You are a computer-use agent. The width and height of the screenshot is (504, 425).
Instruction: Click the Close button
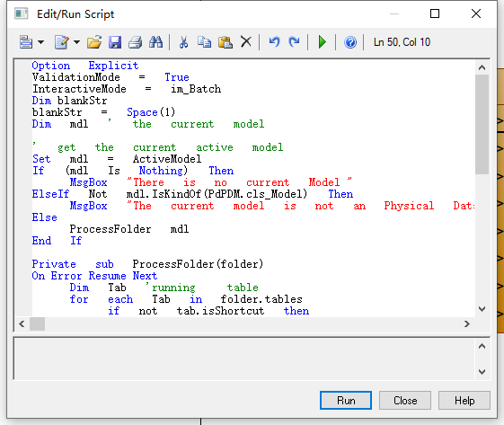point(405,401)
